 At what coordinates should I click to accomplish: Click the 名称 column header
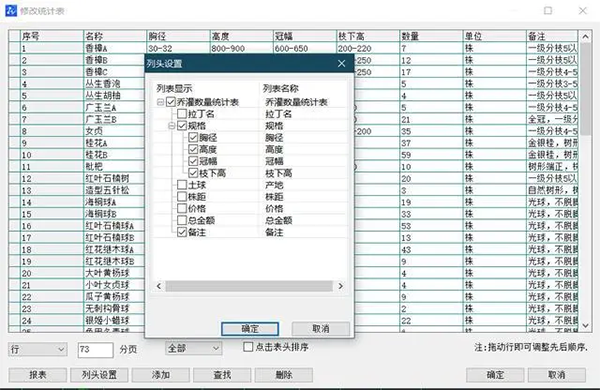[x=115, y=36]
